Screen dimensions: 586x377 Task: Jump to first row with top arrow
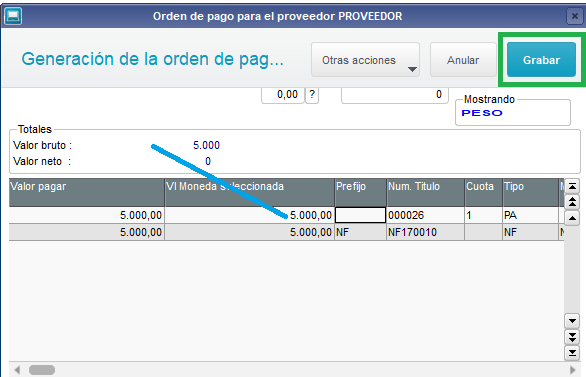(x=572, y=186)
